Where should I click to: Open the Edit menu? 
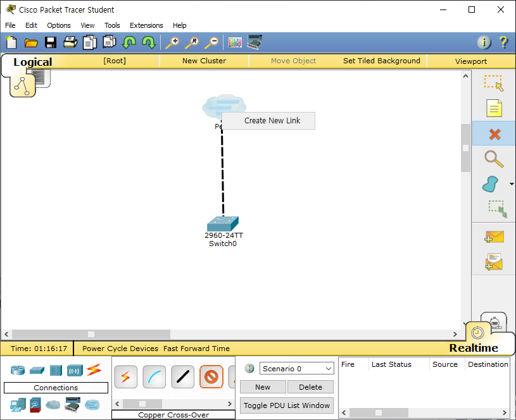coord(31,25)
